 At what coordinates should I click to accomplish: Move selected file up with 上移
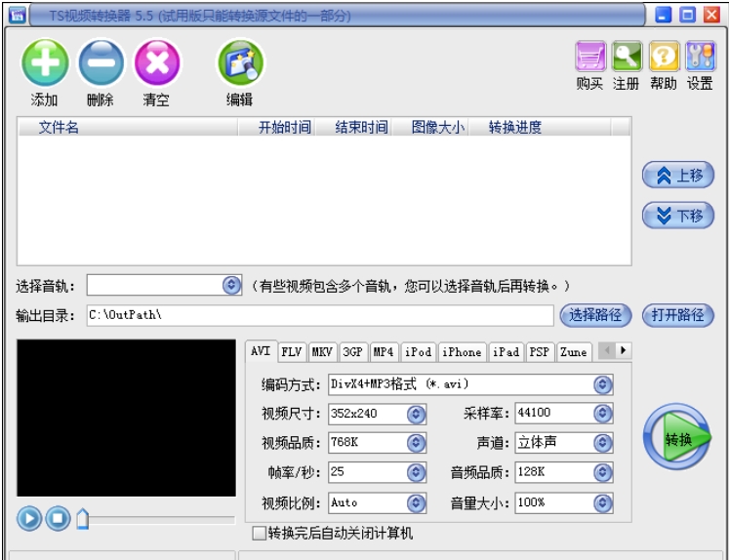678,176
